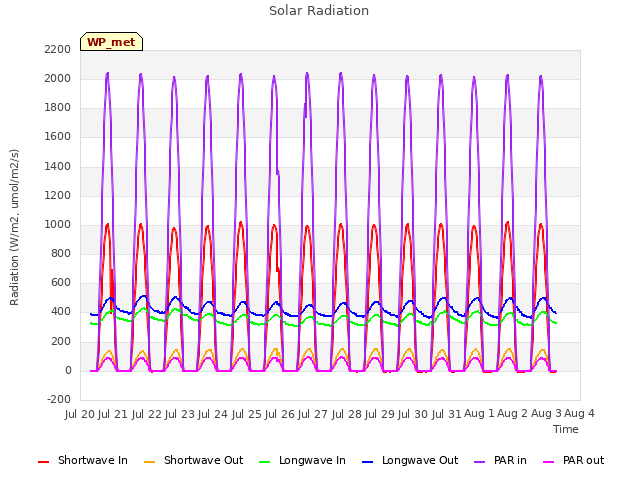This screenshot has width=640, height=480.
Task: Click the 2200 y-axis tick label
Action: (x=58, y=49)
